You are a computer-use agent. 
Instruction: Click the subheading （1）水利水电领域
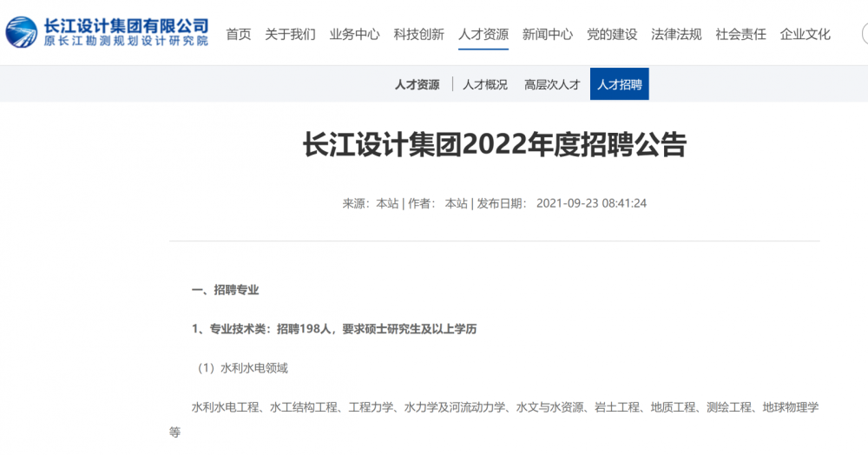[x=240, y=368]
